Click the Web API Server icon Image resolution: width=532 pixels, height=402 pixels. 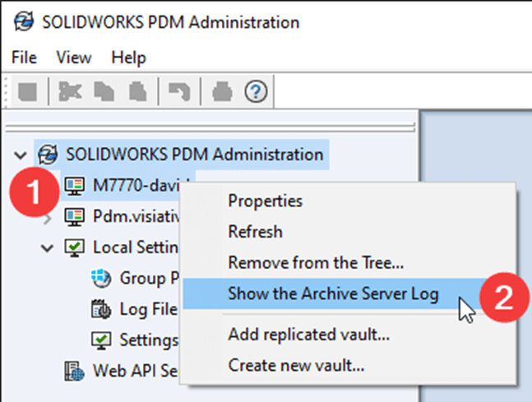tap(75, 371)
